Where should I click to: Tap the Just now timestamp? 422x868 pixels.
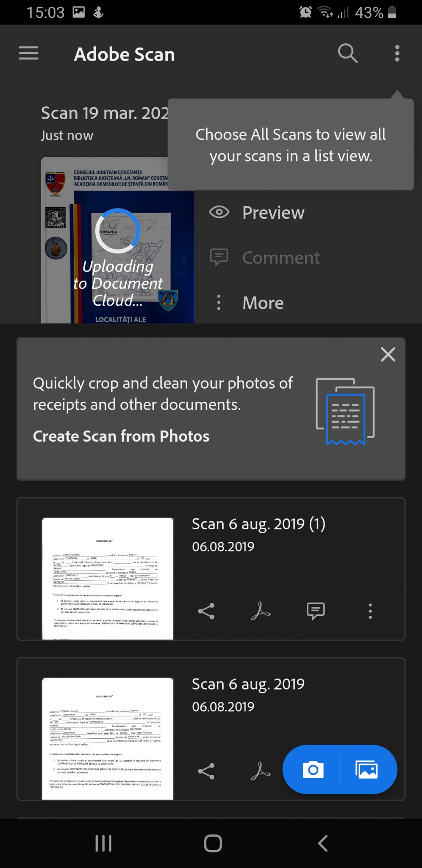point(67,136)
